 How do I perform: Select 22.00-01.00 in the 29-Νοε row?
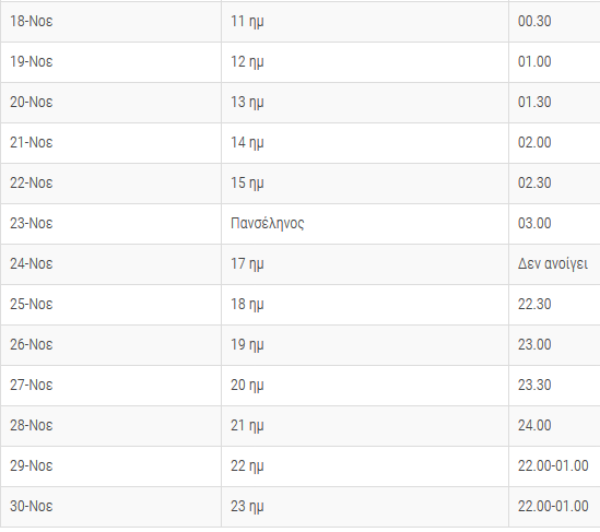click(x=554, y=466)
